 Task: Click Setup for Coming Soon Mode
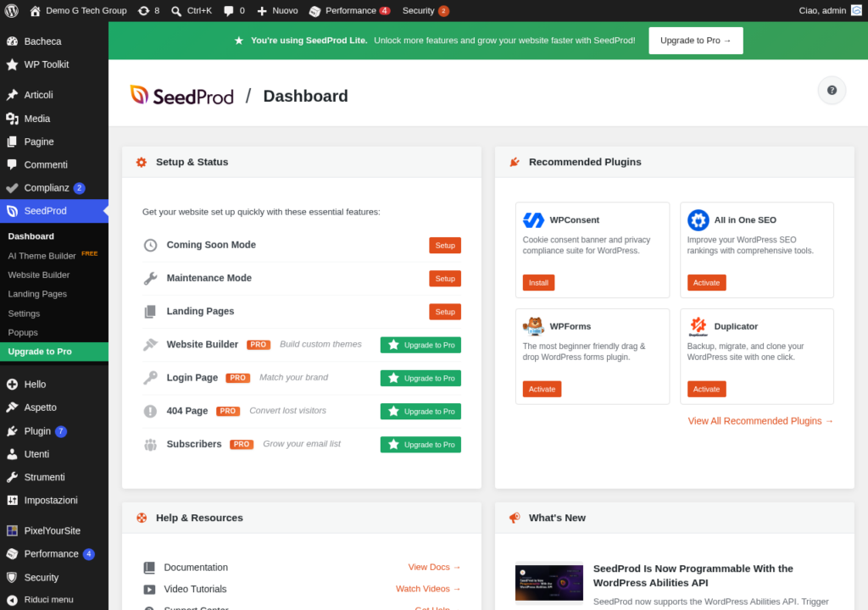tap(444, 245)
